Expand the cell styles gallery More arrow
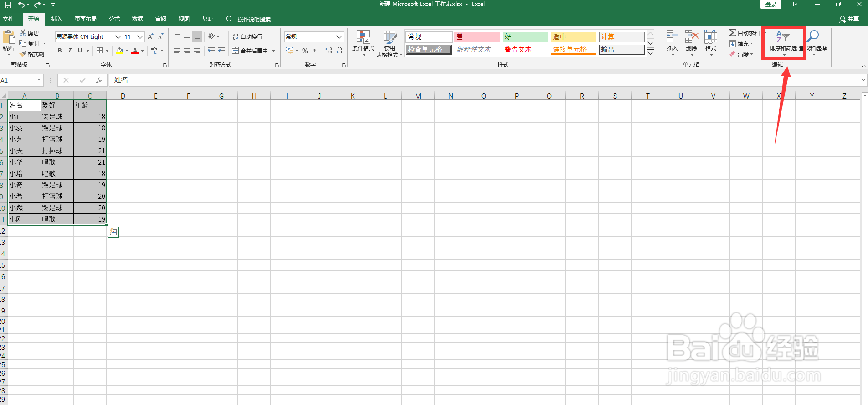868x405 pixels. (651, 53)
